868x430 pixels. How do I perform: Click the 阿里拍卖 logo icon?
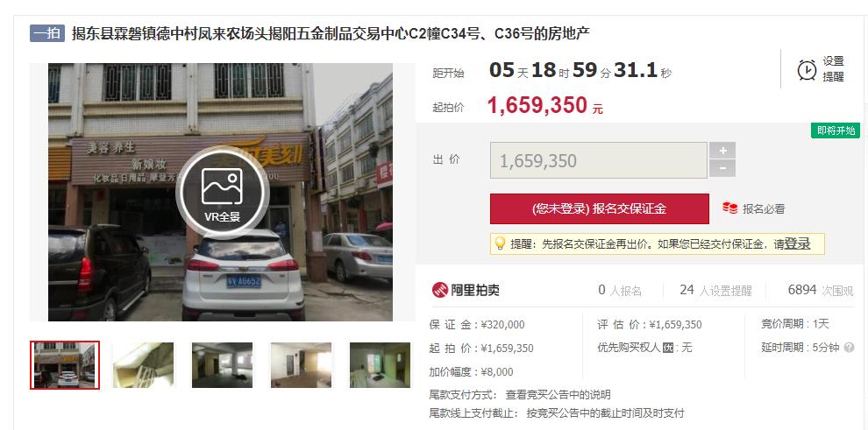pos(440,290)
